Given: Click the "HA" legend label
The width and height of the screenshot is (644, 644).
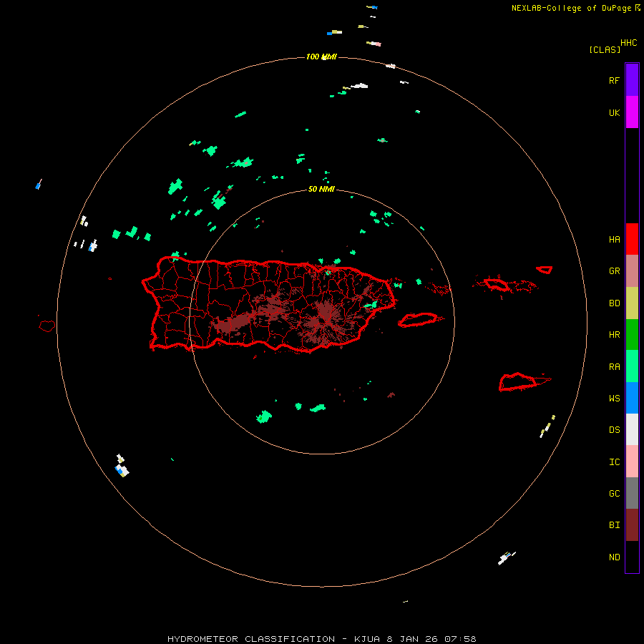Looking at the screenshot, I should point(615,239).
